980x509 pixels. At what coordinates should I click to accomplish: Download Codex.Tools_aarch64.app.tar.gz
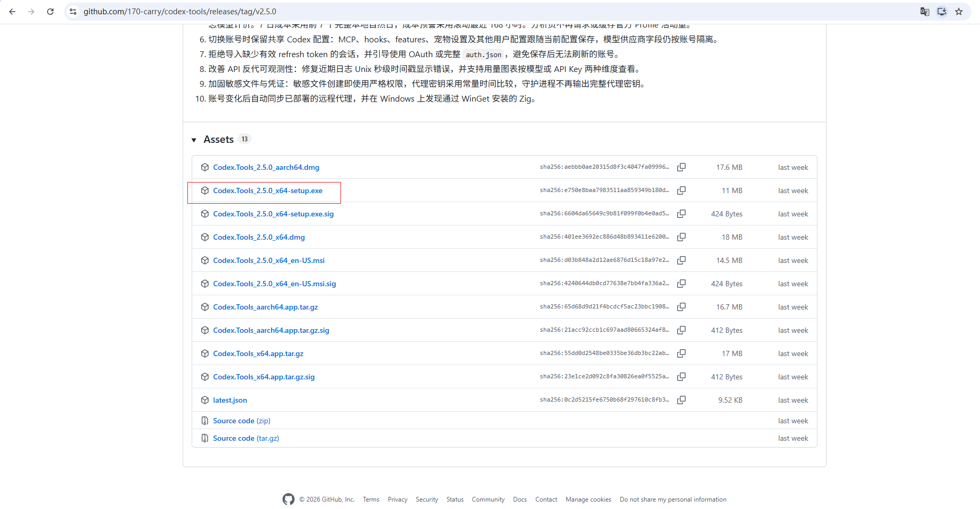(x=265, y=307)
